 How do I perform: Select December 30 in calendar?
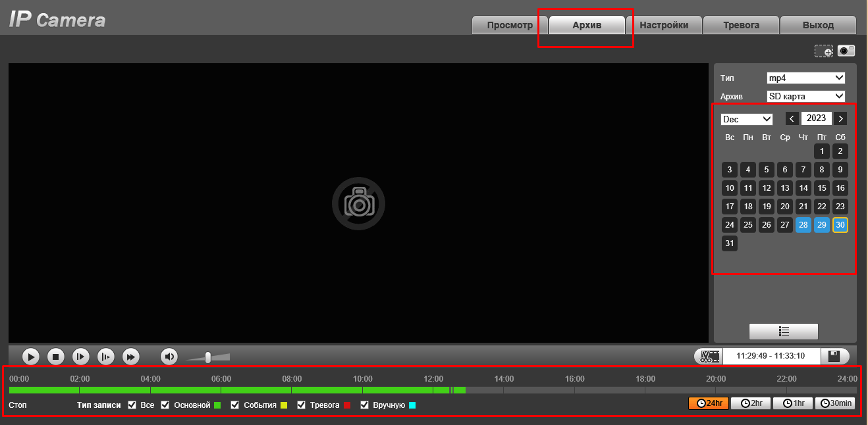[840, 225]
